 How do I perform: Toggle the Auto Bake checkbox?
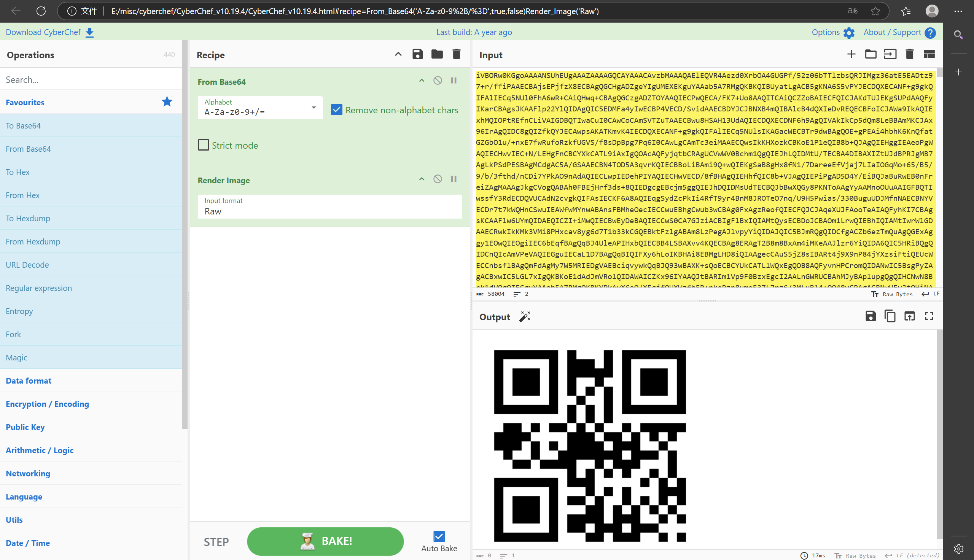439,536
